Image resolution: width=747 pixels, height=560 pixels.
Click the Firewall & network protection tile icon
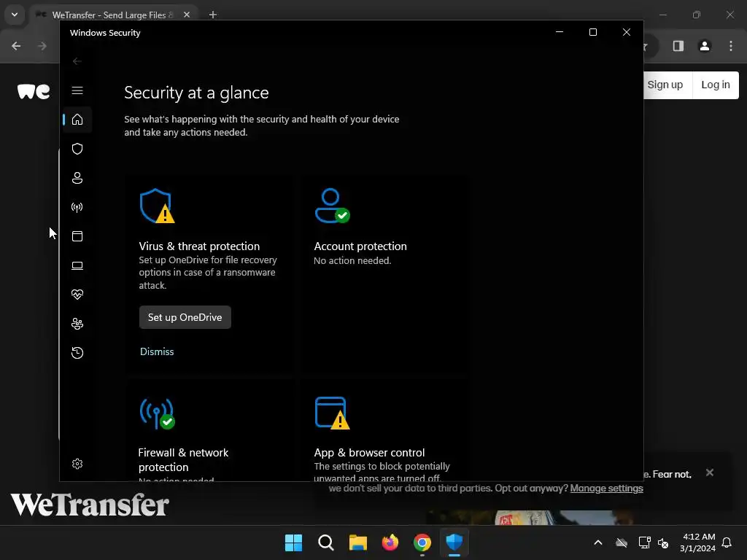click(158, 413)
